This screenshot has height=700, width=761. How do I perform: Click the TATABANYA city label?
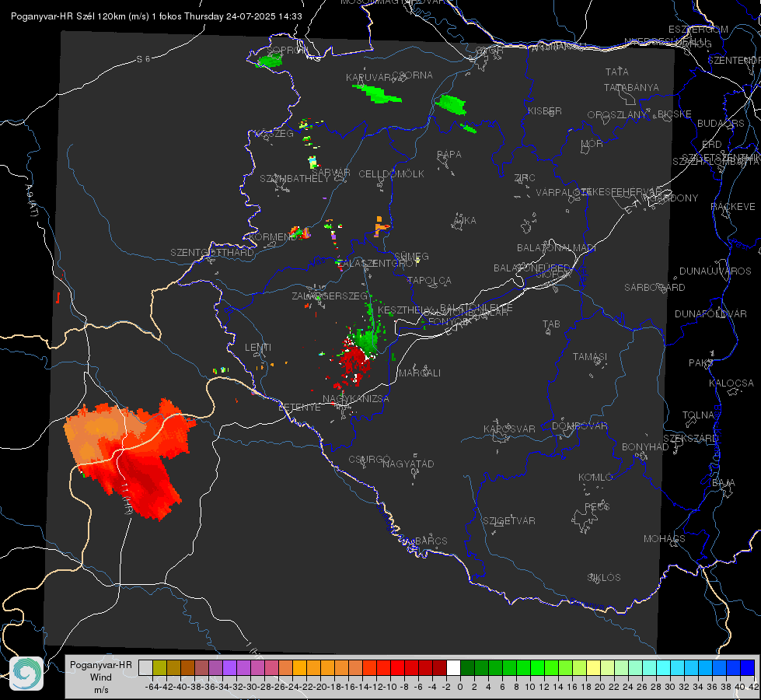(x=631, y=87)
